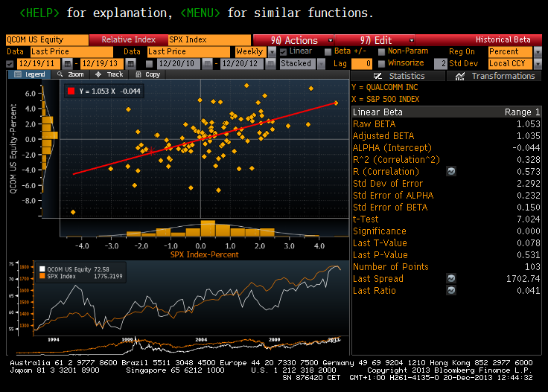Open chart icon beside Last Spread
Screen dimensions: 548x392
coord(451,278)
